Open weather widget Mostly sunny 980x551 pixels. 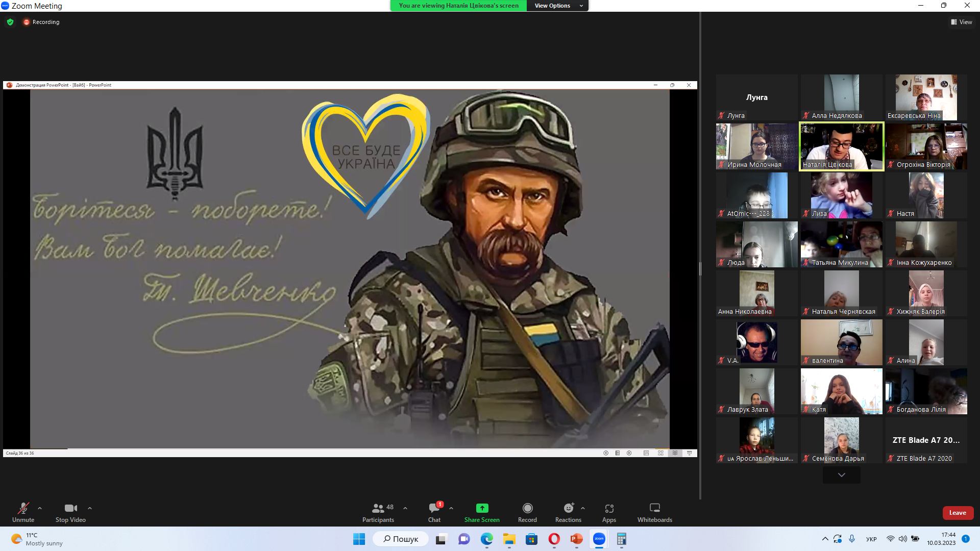(37, 539)
